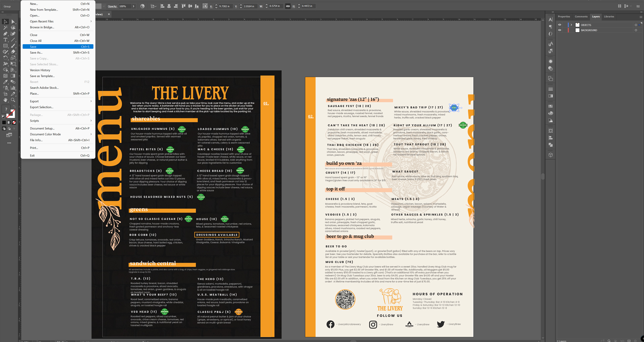Select the Magic Wand tool

(x=5, y=28)
